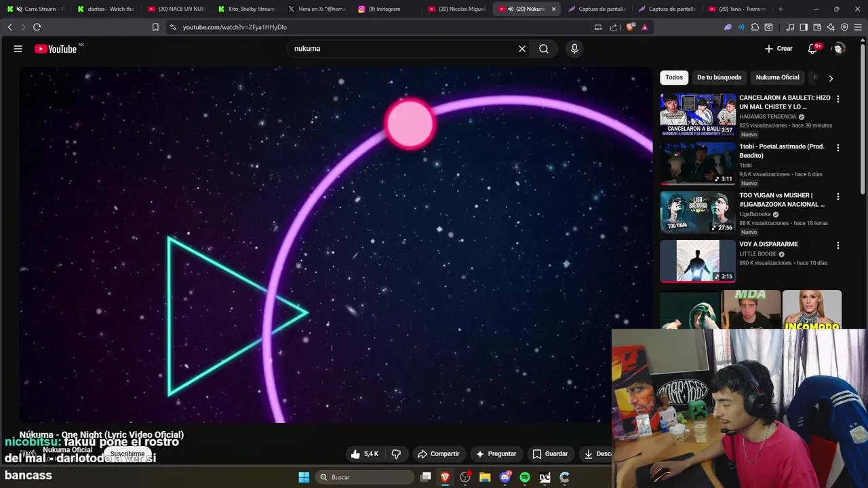Clear the nukuma search text
868x488 pixels.
point(522,49)
